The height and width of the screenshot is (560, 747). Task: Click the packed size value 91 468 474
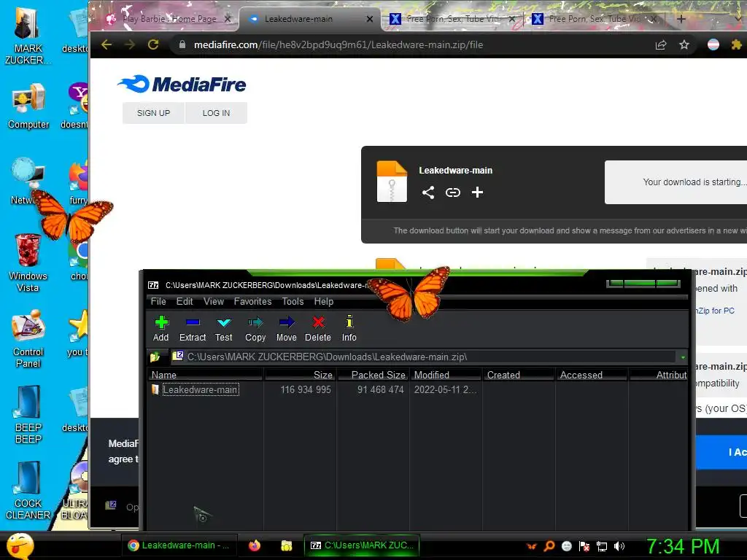pyautogui.click(x=380, y=389)
